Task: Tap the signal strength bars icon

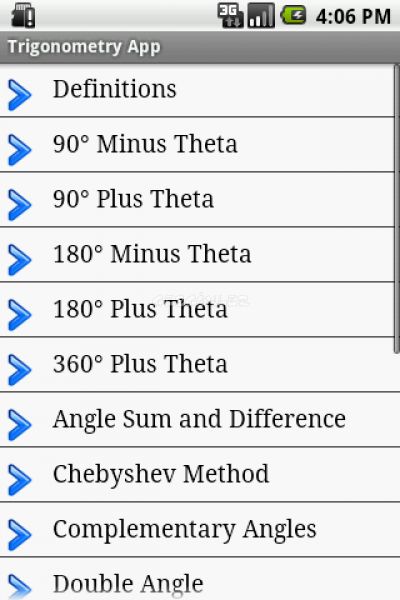Action: pyautogui.click(x=261, y=15)
